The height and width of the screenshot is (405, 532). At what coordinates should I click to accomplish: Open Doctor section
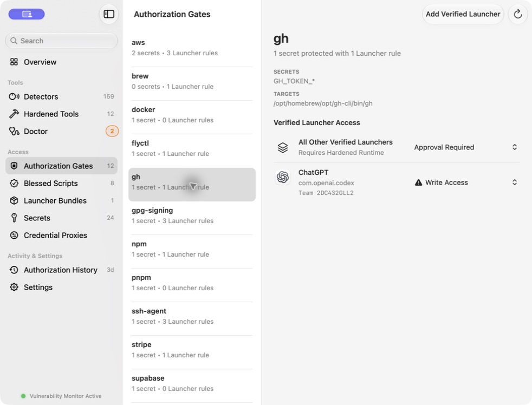pyautogui.click(x=61, y=131)
